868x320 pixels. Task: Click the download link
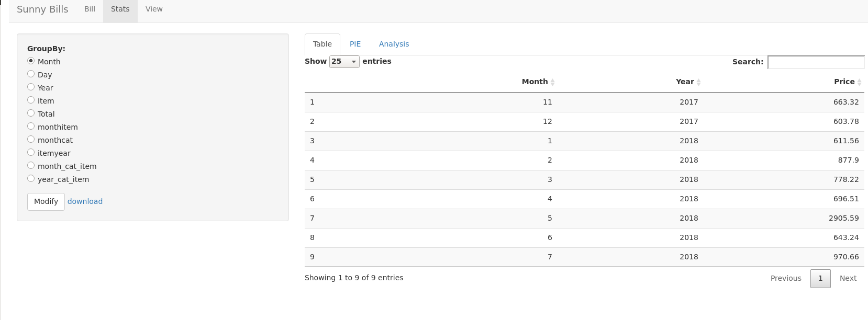[x=85, y=201]
